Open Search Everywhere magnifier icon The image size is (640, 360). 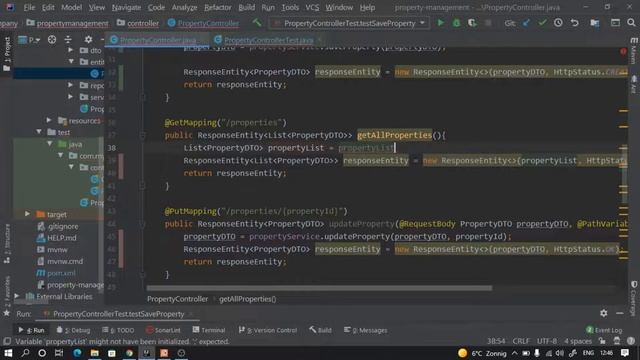[631, 23]
